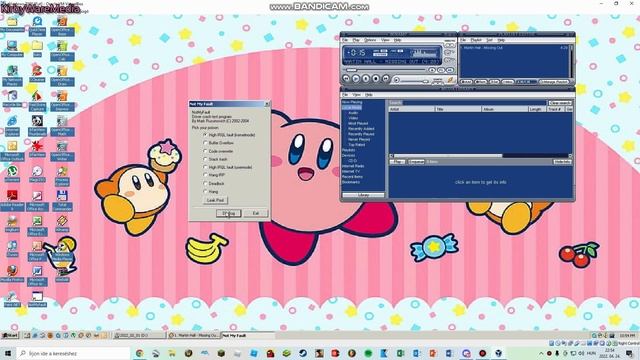Click the Do Bug button
Screen dimensions: 640x360
(x=229, y=213)
